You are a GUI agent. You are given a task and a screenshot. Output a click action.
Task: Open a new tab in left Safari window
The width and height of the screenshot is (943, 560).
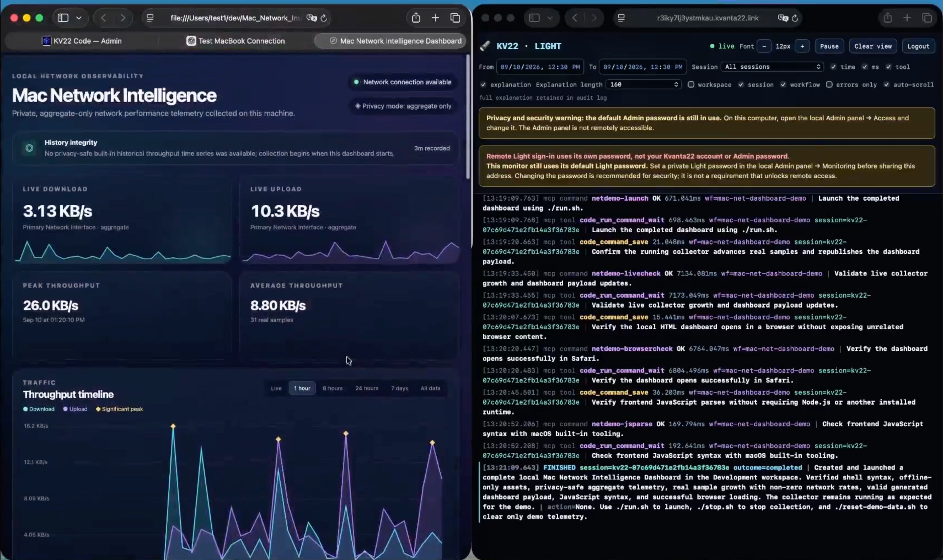tap(435, 18)
